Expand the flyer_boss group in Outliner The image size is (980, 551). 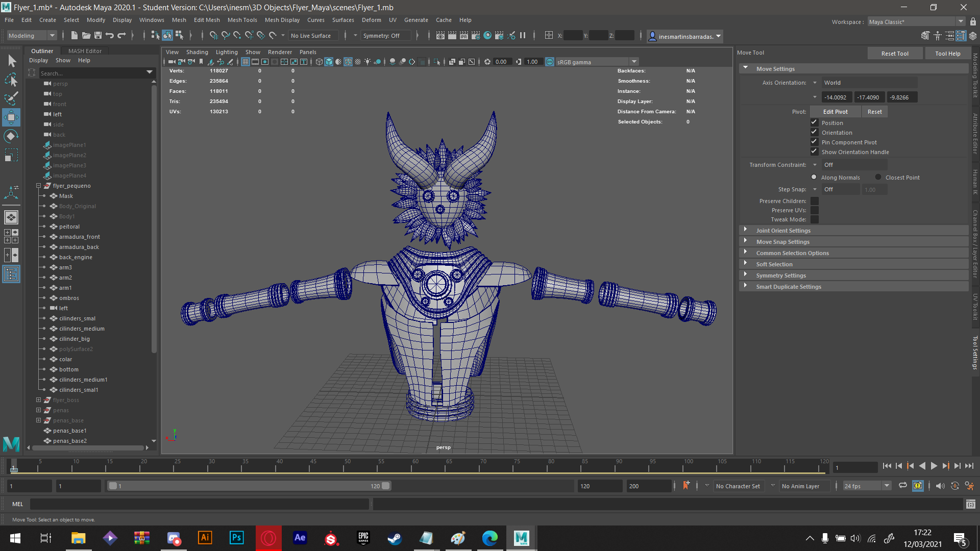[38, 400]
